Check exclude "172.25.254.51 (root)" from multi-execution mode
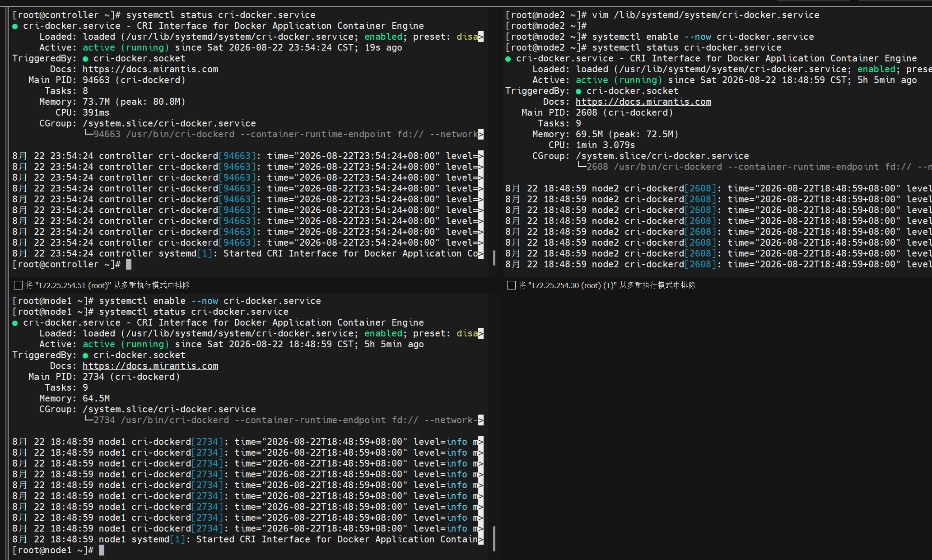The height and width of the screenshot is (560, 932). coord(18,285)
